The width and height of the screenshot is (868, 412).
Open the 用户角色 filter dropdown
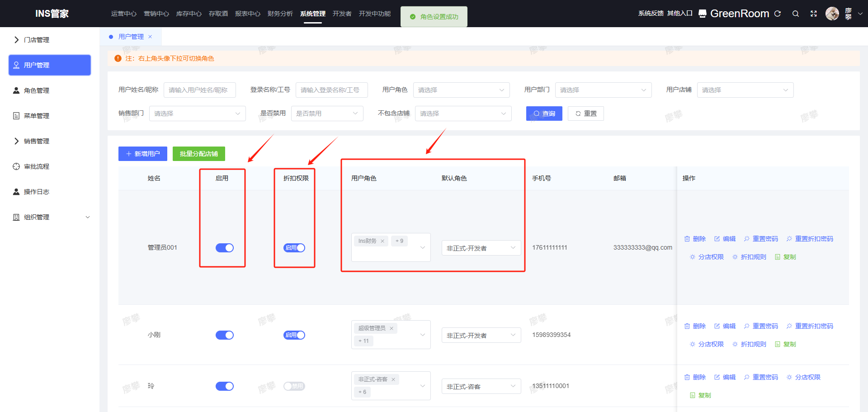coord(462,90)
